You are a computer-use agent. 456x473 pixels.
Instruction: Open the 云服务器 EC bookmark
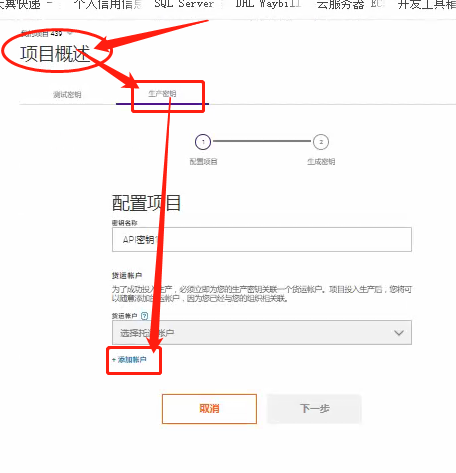pyautogui.click(x=350, y=4)
